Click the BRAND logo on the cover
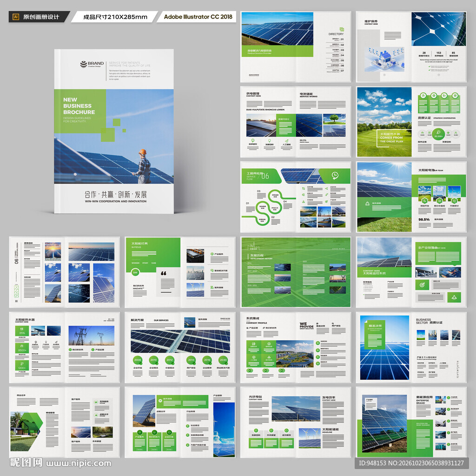The height and width of the screenshot is (476, 476). point(92,64)
